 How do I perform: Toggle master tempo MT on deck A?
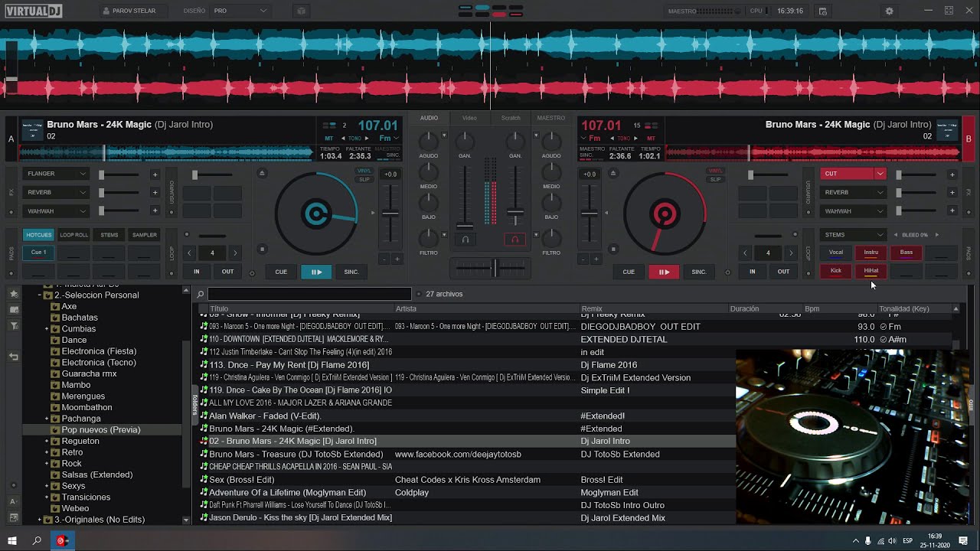pos(328,139)
